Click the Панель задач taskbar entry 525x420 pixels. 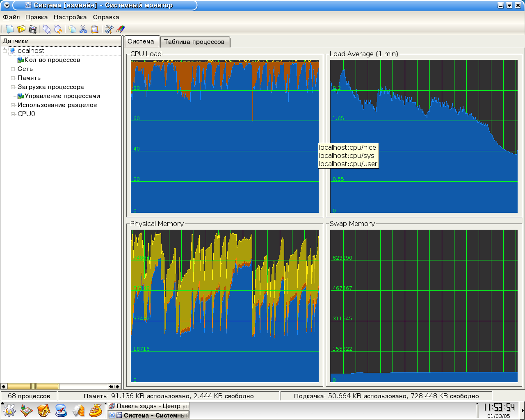point(148,406)
